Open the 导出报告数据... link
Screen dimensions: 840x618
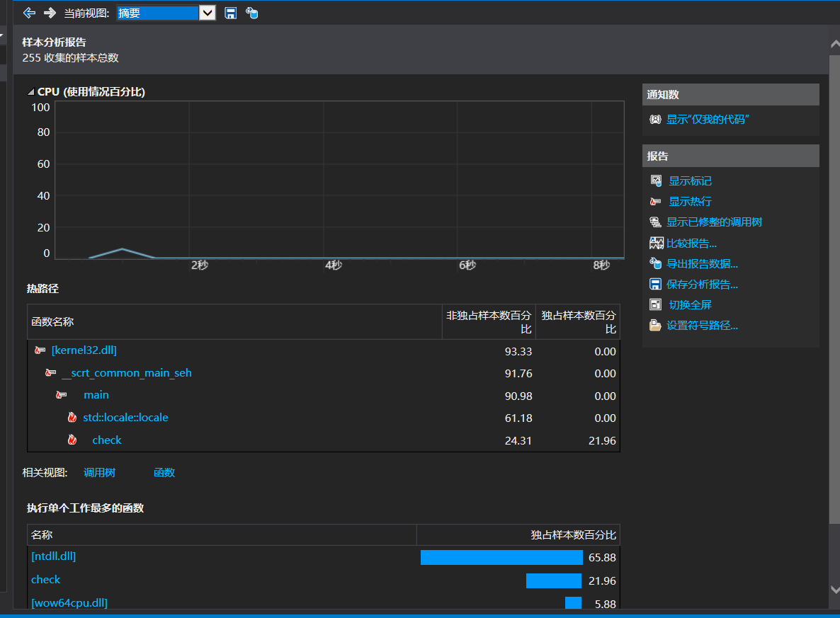(702, 263)
